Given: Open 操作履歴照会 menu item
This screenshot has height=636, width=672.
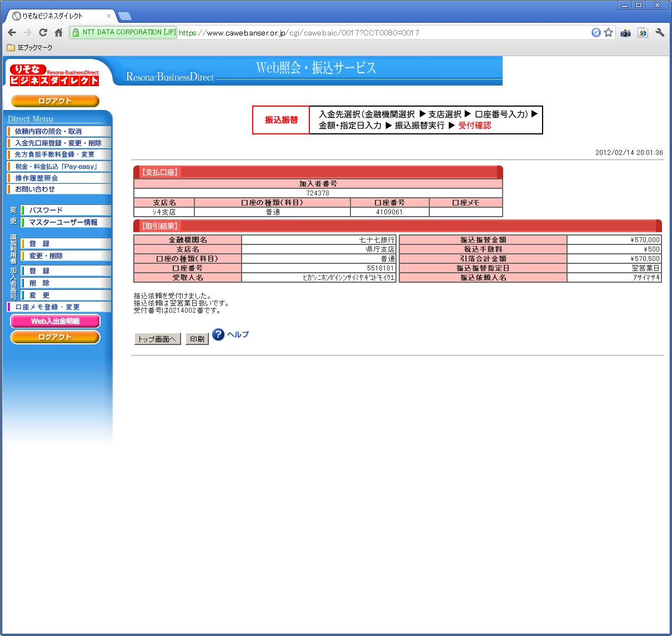Looking at the screenshot, I should [59, 178].
